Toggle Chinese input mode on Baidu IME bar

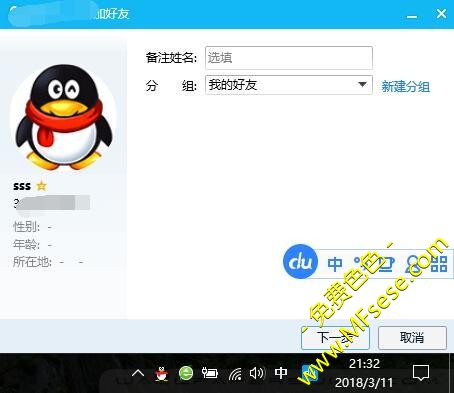pyautogui.click(x=335, y=264)
